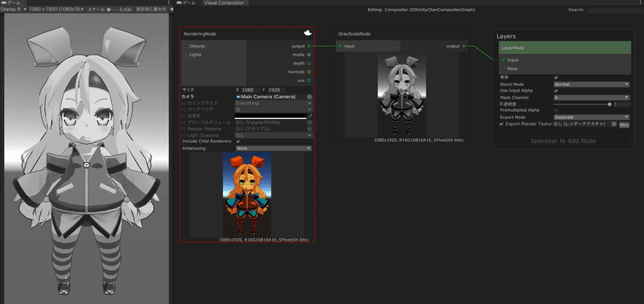Click the LayerNode Mask port
644x304 pixels.
[503, 68]
